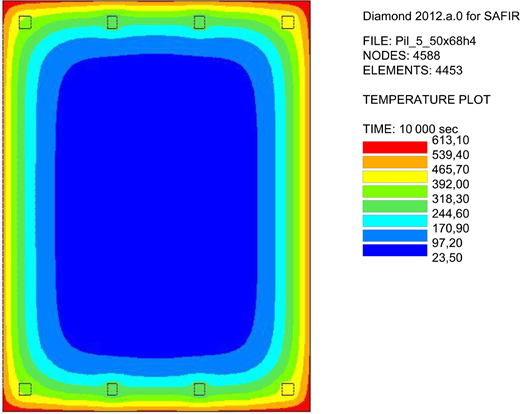Click the rebar square in the plot's bottom-left corner
The height and width of the screenshot is (414, 520).
25,389
